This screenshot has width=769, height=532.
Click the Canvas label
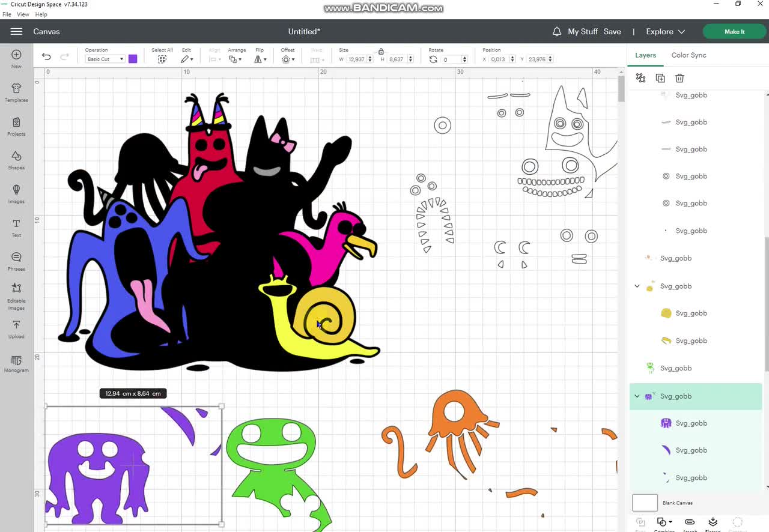click(x=46, y=31)
